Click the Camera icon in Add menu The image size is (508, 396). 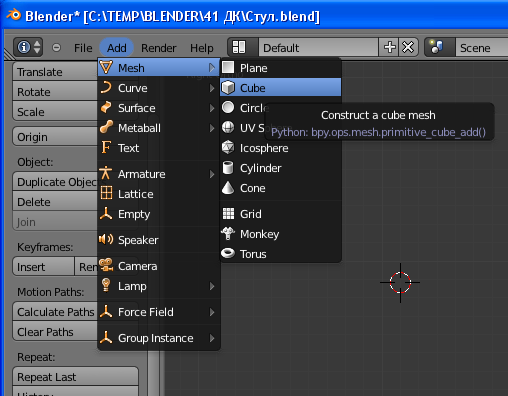(x=106, y=266)
